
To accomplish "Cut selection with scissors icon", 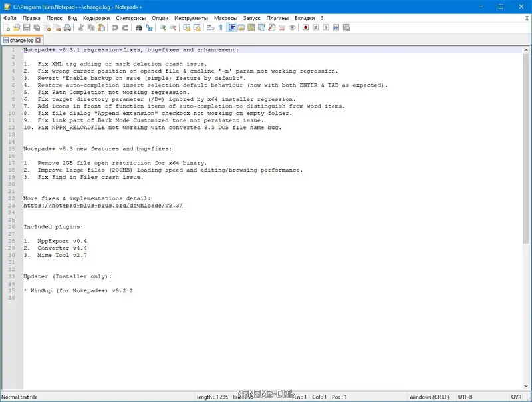I will point(80,28).
